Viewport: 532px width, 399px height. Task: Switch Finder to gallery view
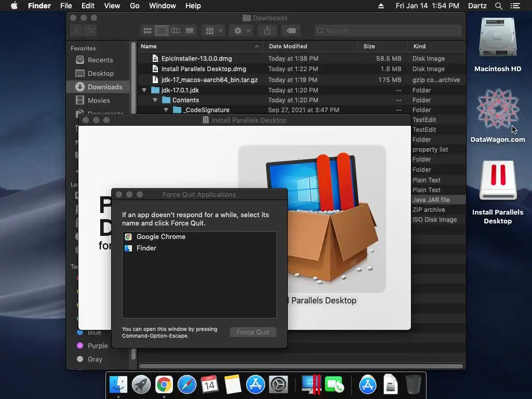[x=190, y=31]
